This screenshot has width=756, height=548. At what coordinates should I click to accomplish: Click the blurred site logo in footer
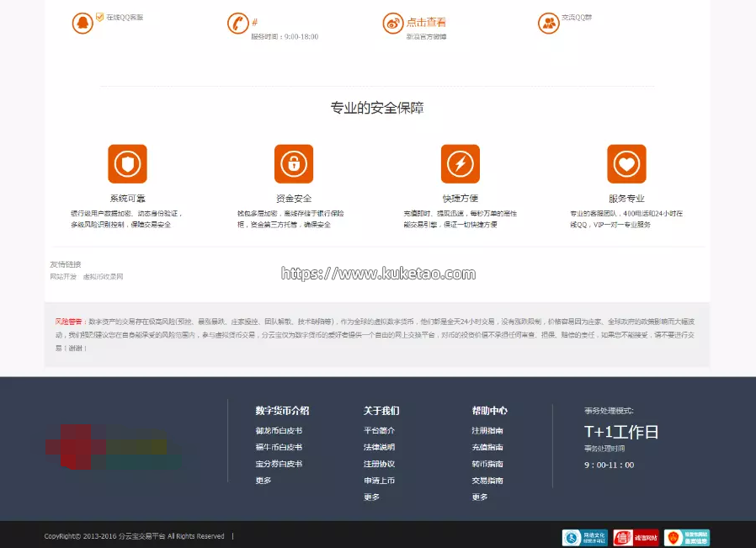click(x=114, y=447)
